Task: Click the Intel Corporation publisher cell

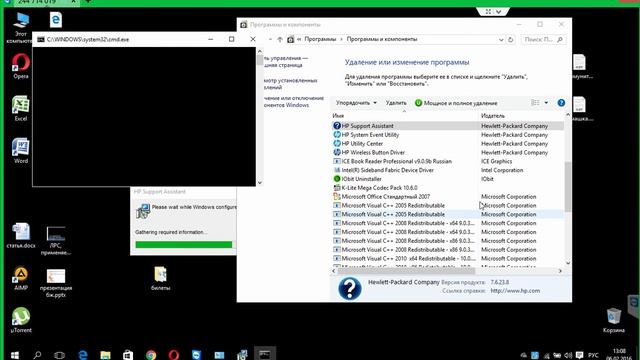Action: 502,170
